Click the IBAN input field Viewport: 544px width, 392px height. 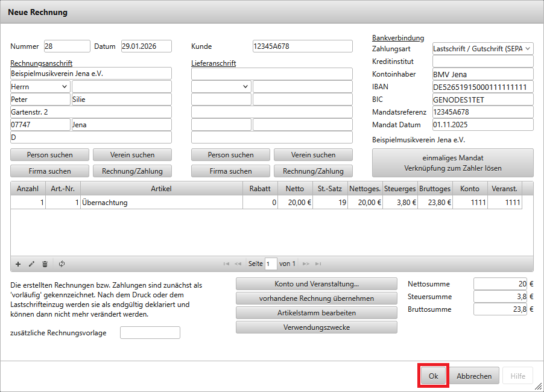pos(482,87)
